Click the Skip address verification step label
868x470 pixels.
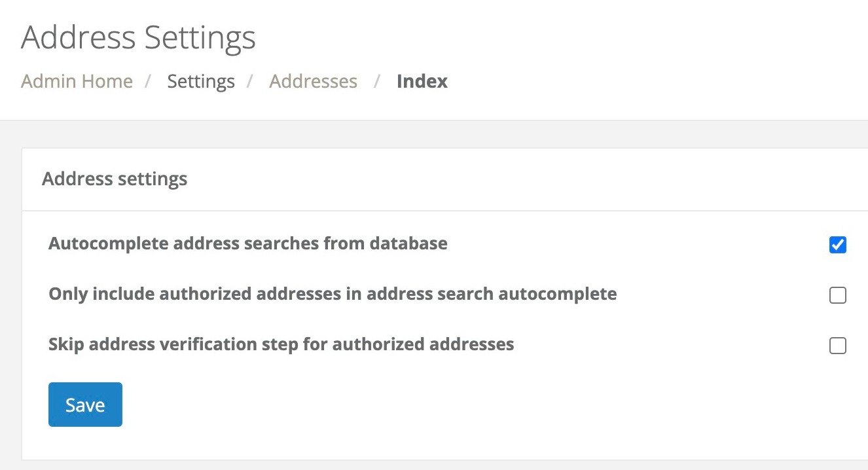tap(281, 344)
